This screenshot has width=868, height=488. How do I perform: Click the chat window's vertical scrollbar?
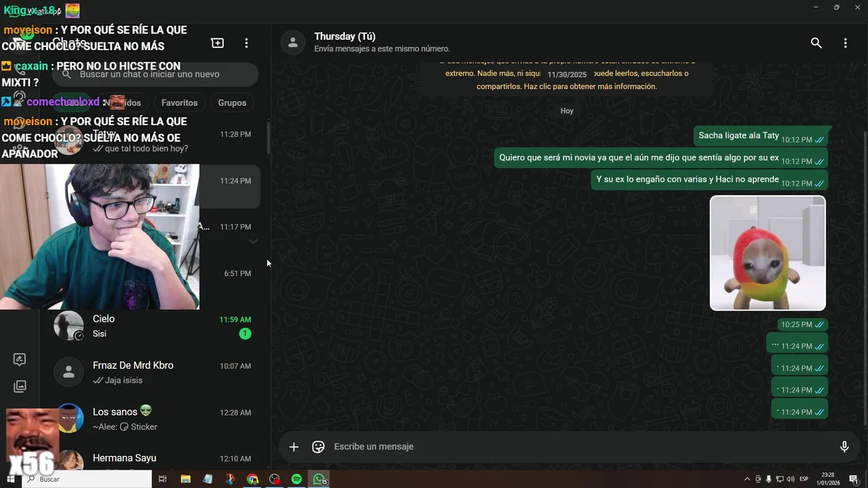pyautogui.click(x=864, y=279)
